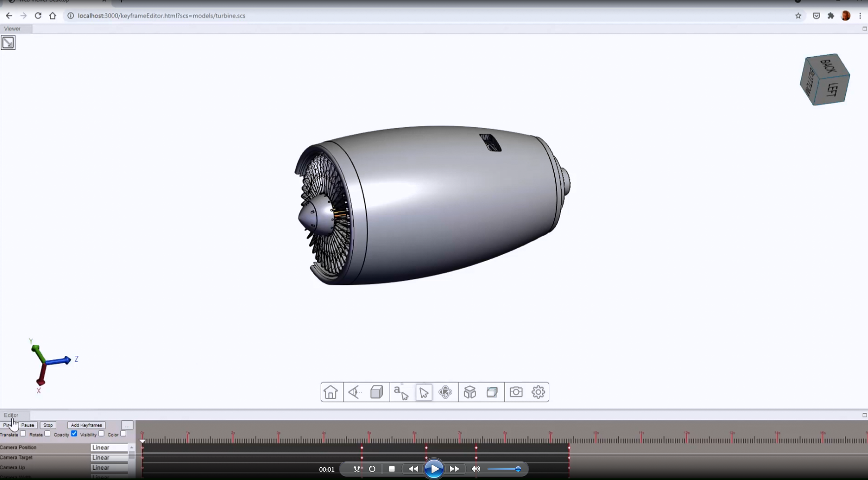Image resolution: width=868 pixels, height=480 pixels.
Task: Bookmark this page with star icon
Action: (798, 16)
